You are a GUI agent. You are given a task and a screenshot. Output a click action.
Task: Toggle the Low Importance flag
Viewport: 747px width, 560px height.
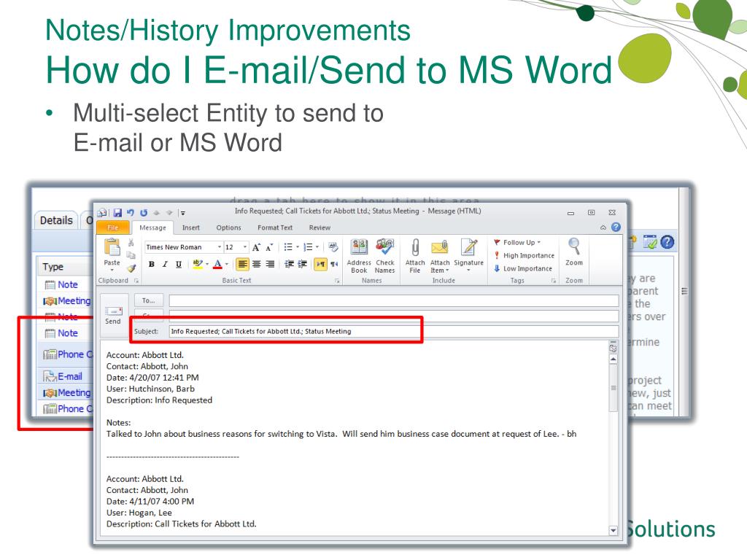click(x=522, y=268)
